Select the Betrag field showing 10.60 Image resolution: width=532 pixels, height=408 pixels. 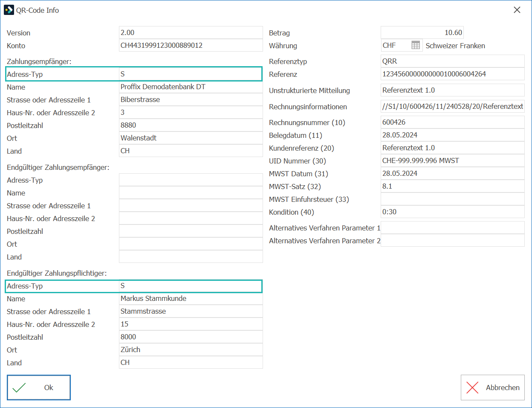pos(422,32)
